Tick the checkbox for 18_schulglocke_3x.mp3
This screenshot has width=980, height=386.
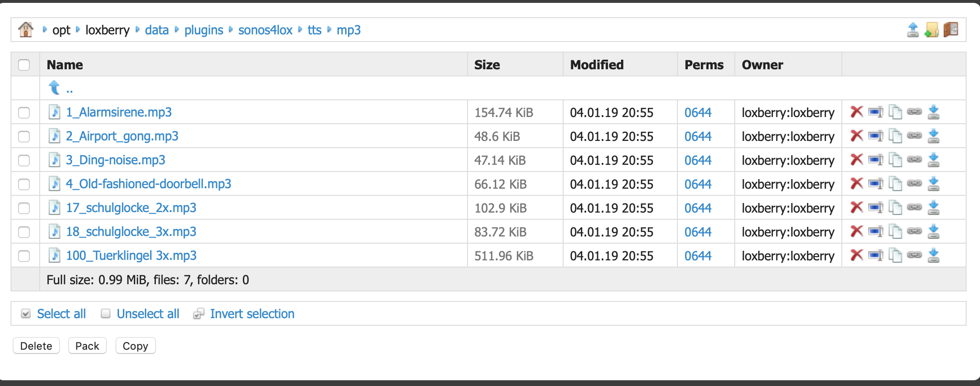pos(24,232)
